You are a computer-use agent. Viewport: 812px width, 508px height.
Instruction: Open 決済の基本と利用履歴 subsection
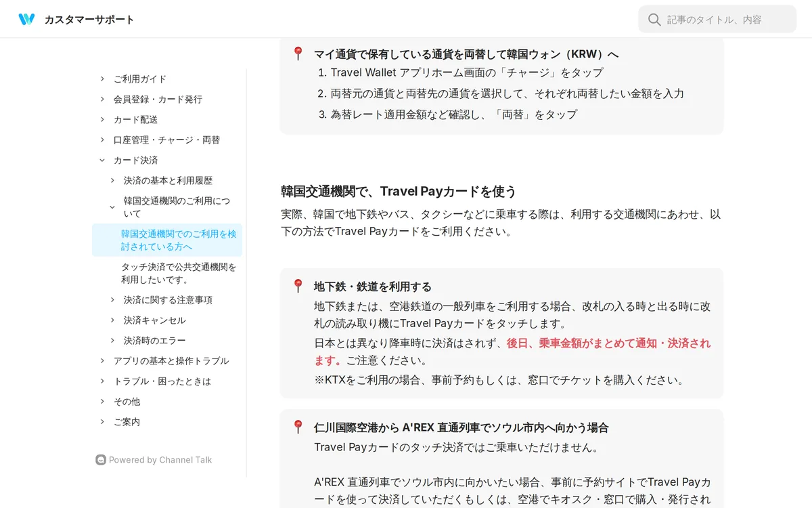[168, 180]
